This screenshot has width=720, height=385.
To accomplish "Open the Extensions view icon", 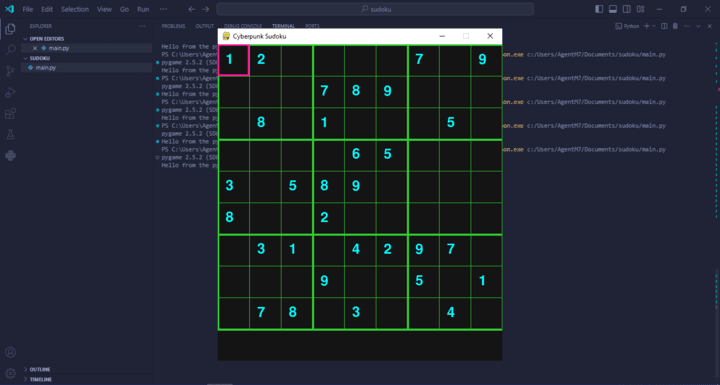I will point(10,113).
